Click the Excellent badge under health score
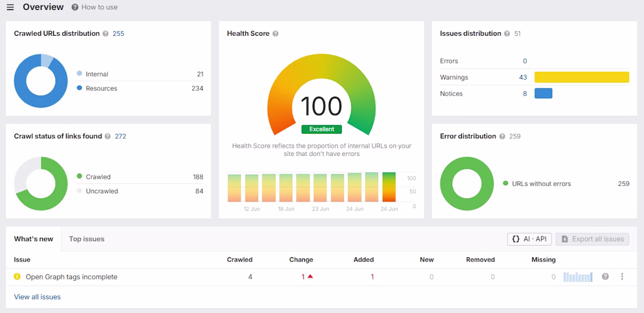This screenshot has height=313, width=644. pyautogui.click(x=321, y=129)
